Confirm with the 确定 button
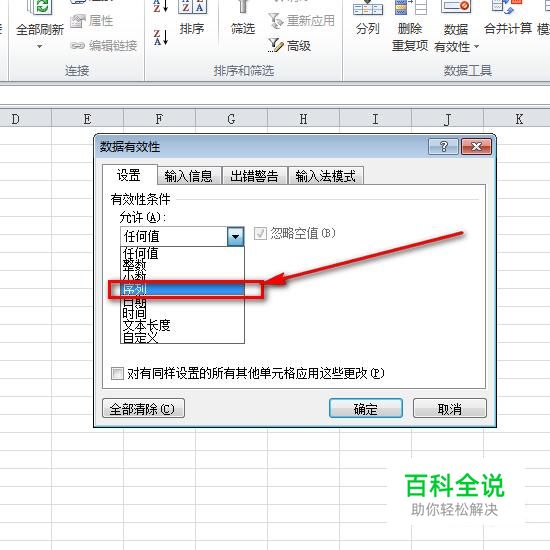Viewport: 550px width, 550px height. point(366,409)
